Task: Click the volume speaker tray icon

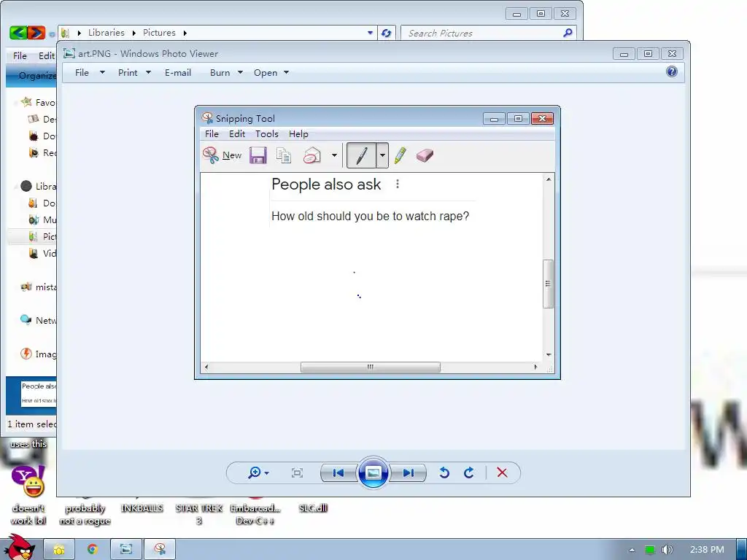Action: point(667,550)
